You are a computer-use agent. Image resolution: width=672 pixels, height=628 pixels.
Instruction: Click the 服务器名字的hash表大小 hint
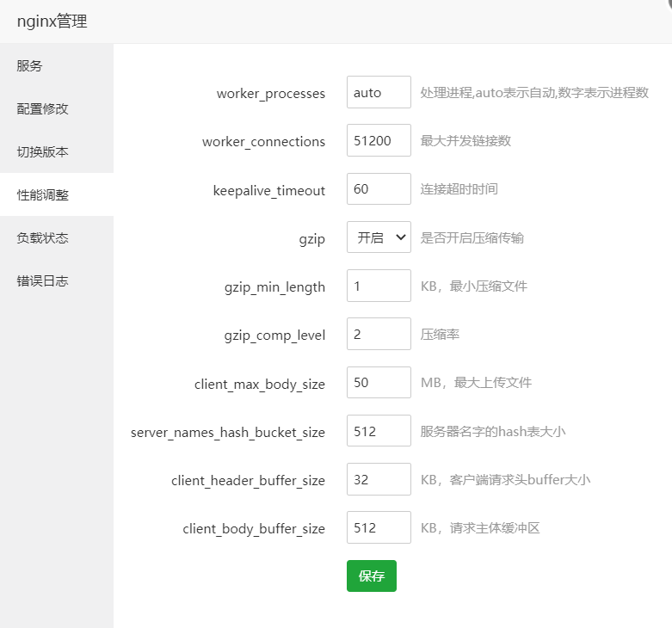click(493, 431)
